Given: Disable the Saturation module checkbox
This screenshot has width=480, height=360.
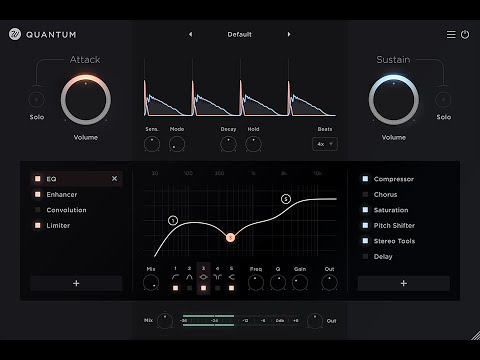Looking at the screenshot, I should [x=365, y=210].
